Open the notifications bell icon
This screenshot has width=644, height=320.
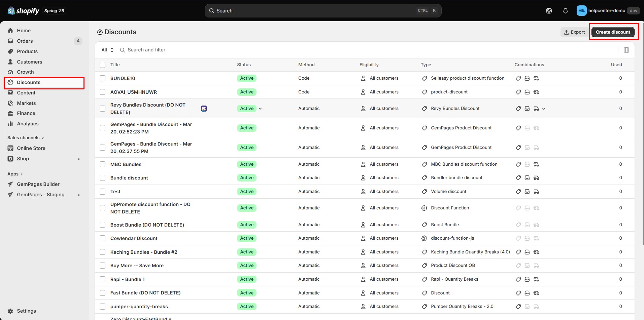pyautogui.click(x=565, y=11)
